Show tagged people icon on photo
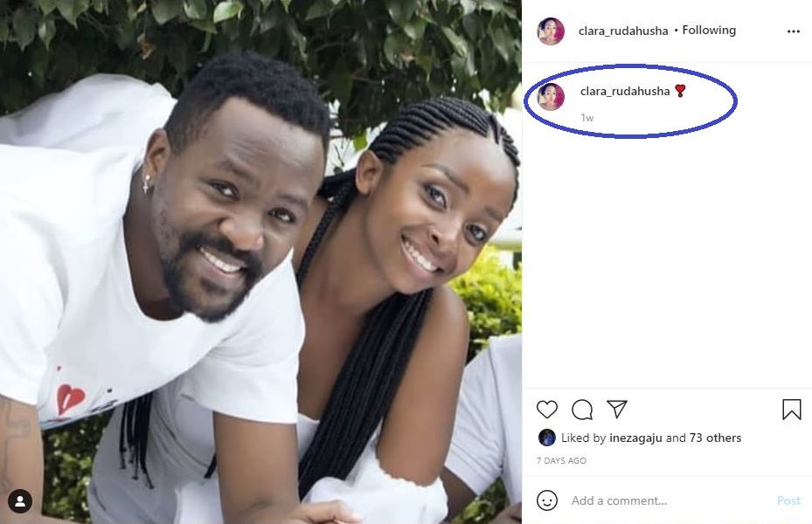The width and height of the screenshot is (812, 524). [20, 501]
